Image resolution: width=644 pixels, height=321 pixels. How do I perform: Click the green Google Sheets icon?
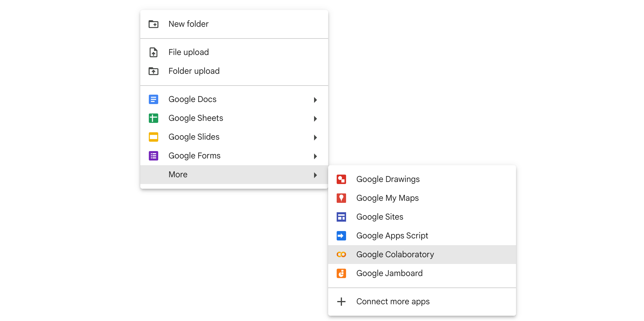153,118
